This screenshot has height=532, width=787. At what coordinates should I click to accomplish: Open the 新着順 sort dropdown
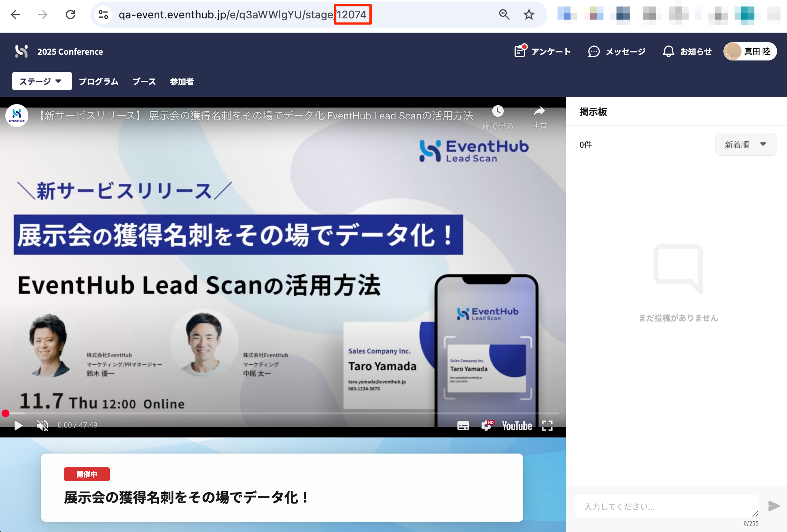(x=746, y=144)
